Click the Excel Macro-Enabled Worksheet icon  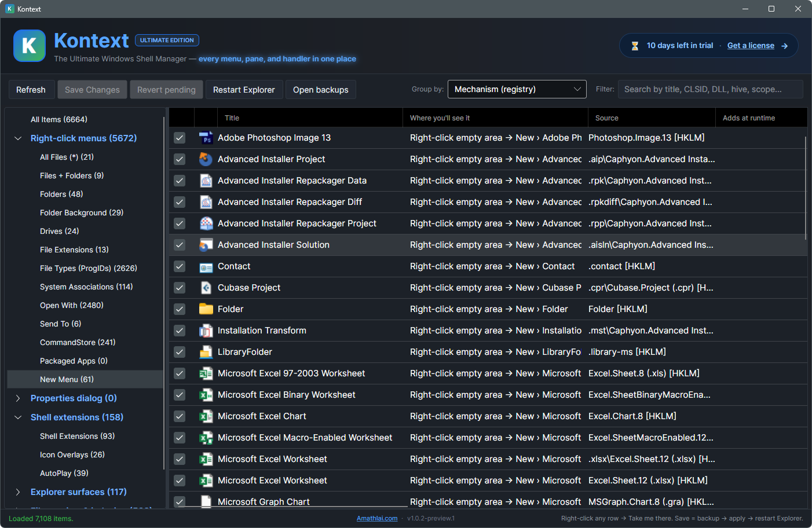coord(206,438)
